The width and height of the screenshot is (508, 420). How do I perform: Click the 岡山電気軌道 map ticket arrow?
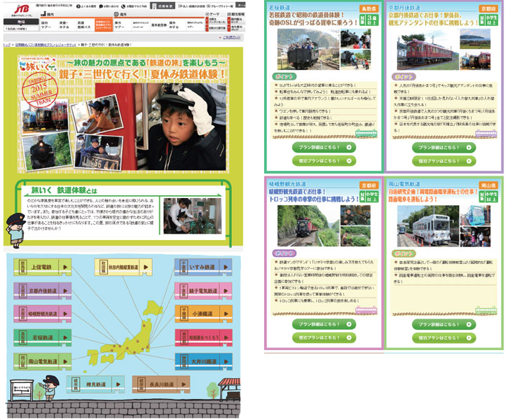[x=65, y=361]
